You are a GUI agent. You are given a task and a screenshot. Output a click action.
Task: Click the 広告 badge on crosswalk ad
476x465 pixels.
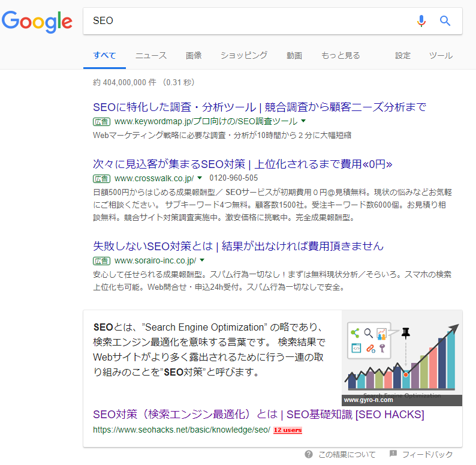pyautogui.click(x=101, y=178)
